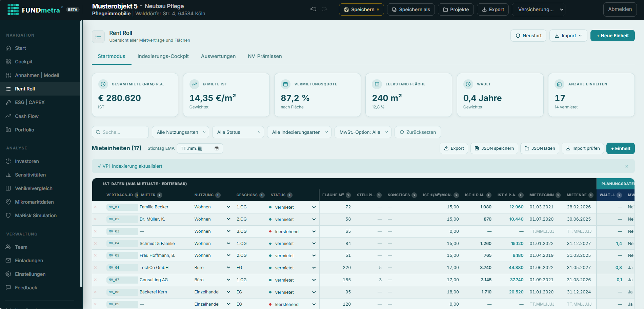Click the Suche search field
Image resolution: width=644 pixels, height=309 pixels.
[x=120, y=132]
